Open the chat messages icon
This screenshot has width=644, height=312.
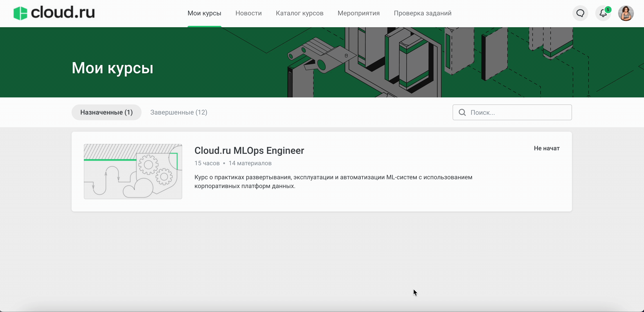[x=580, y=13]
